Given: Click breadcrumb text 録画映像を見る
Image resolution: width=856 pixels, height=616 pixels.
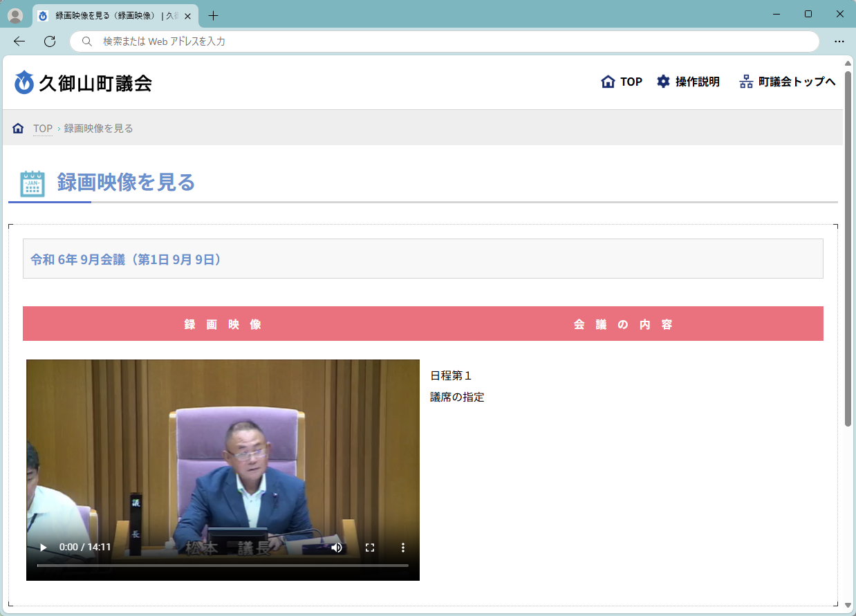Looking at the screenshot, I should tap(99, 129).
